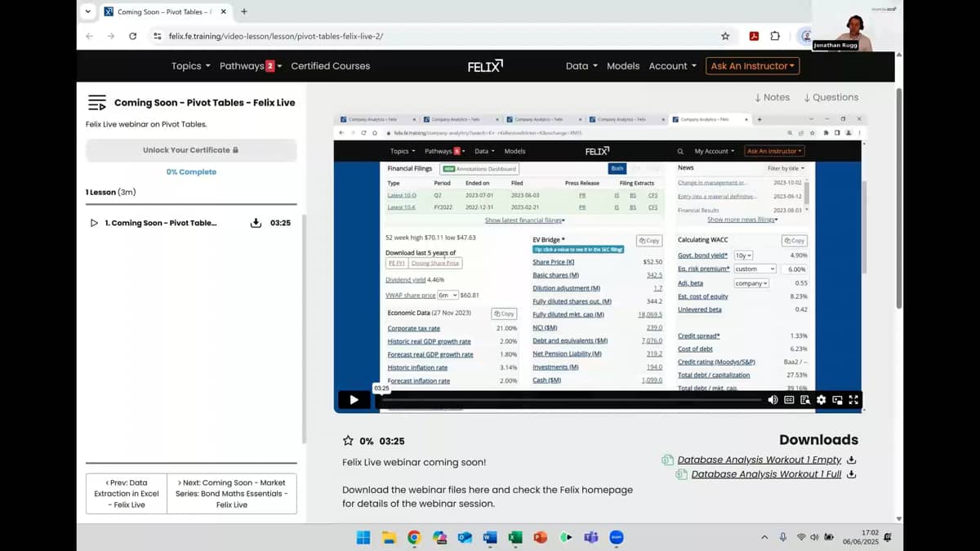Toggle closed captions on the video player

pos(789,400)
